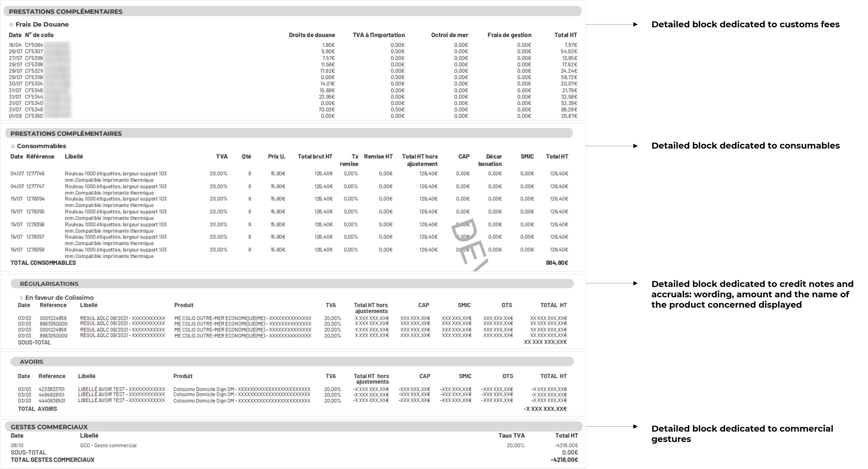Click the 'Consommables' section heading

coord(41,146)
